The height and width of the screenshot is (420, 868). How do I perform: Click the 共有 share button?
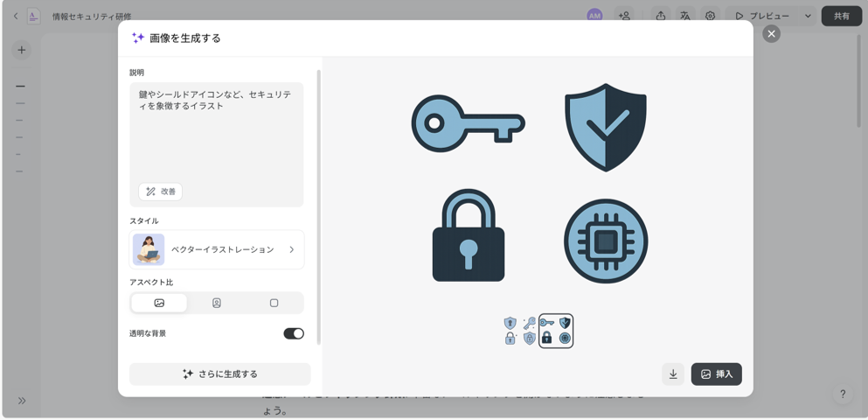842,16
